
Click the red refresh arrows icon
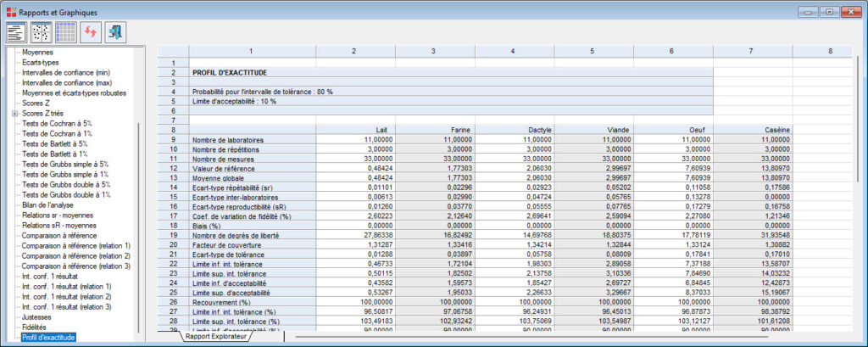(91, 33)
